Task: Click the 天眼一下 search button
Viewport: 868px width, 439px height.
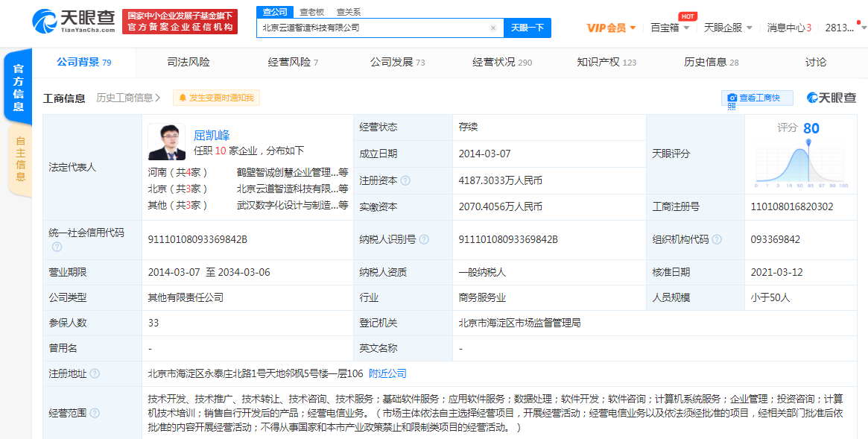Action: click(527, 28)
